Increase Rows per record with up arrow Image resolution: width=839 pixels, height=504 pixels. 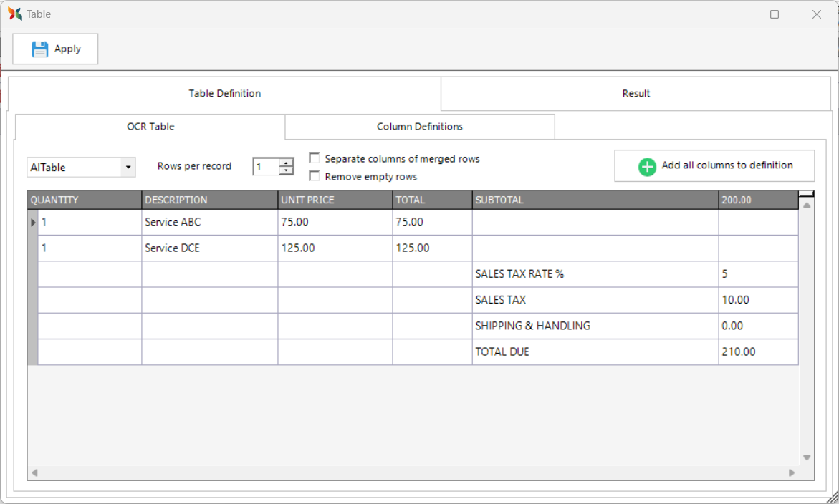[x=287, y=163]
